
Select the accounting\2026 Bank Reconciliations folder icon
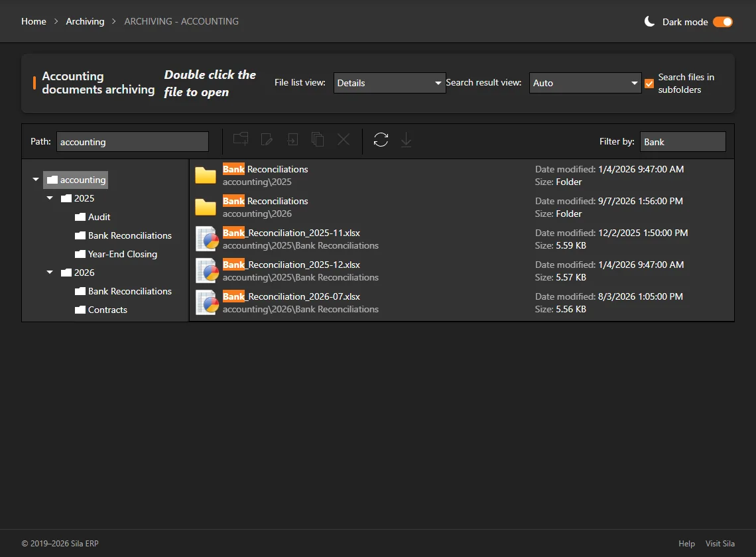(x=206, y=207)
